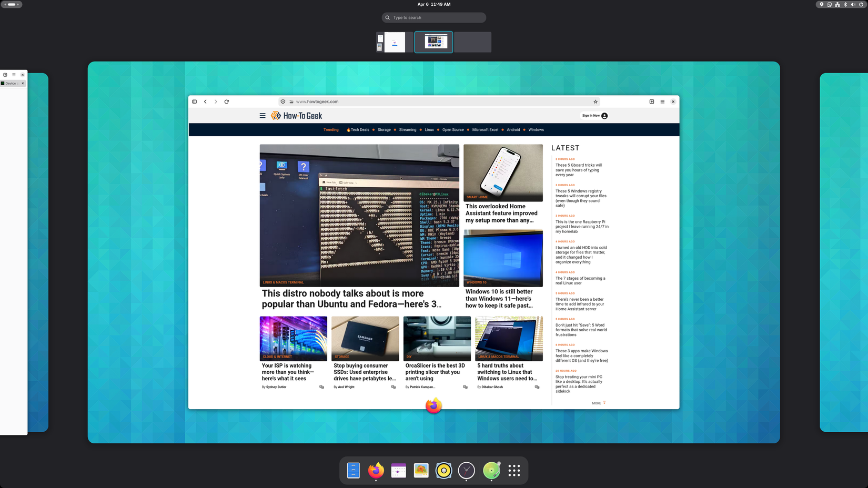Open the system status menu
Viewport: 868px width, 488px height.
tap(841, 4)
